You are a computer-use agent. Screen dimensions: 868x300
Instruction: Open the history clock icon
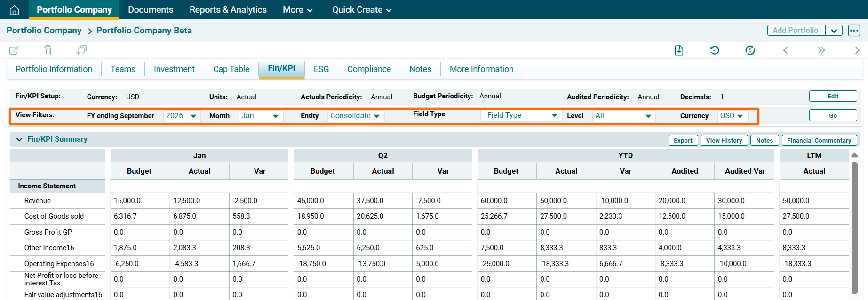pos(715,50)
